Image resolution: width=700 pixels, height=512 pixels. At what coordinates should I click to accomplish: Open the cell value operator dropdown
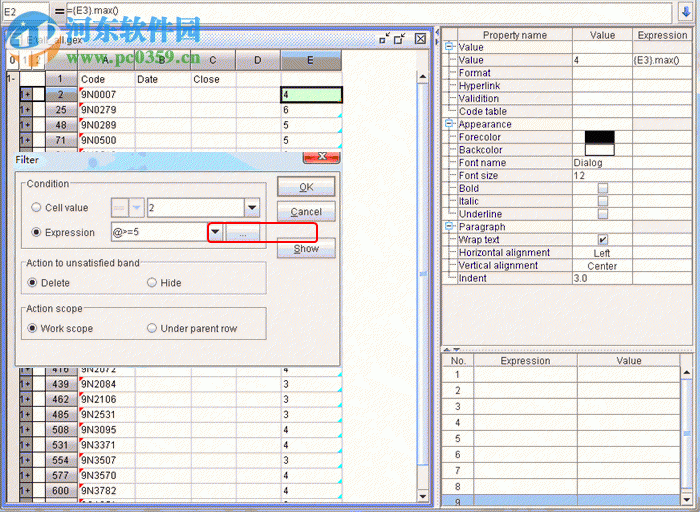pos(136,208)
